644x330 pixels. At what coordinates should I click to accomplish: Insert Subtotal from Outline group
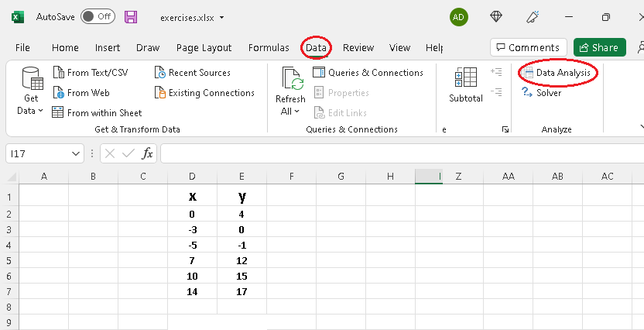coord(466,84)
